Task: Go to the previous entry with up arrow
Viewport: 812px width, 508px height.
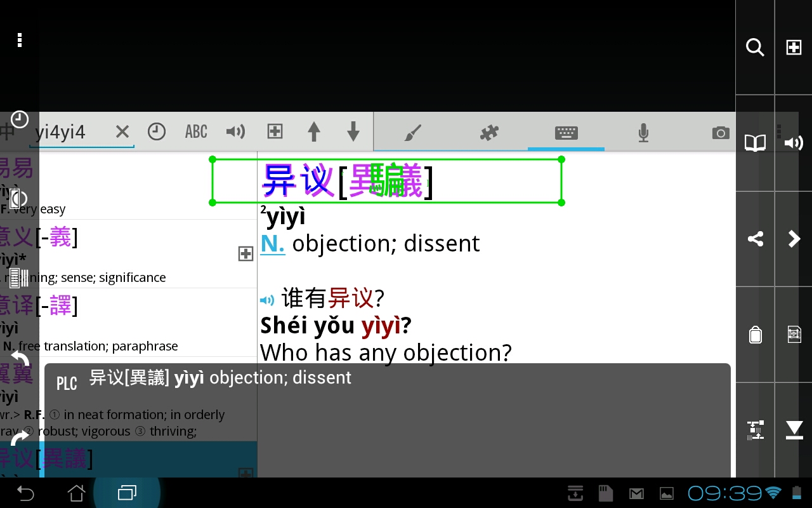Action: point(314,131)
